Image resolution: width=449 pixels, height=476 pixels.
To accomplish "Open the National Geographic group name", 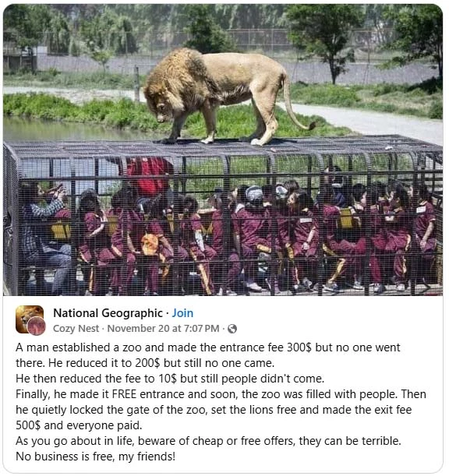I will [x=108, y=313].
